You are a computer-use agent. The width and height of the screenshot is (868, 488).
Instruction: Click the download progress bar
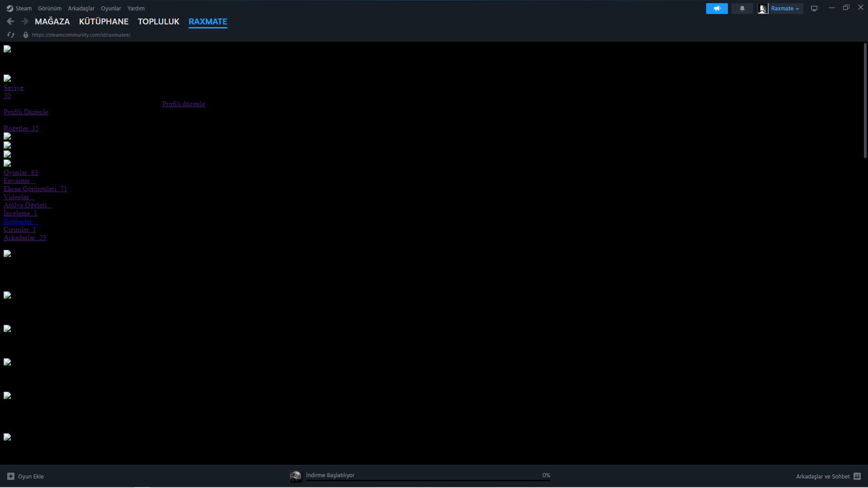point(428,481)
